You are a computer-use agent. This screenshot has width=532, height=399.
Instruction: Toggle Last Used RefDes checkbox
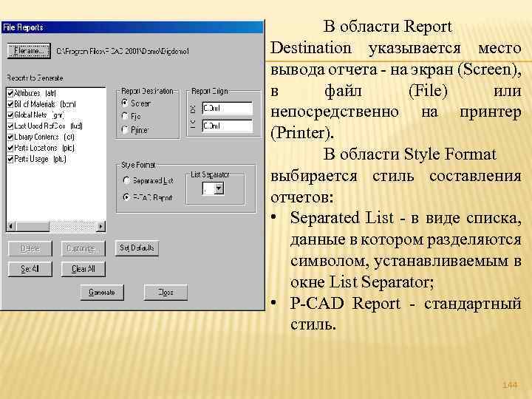[10, 126]
